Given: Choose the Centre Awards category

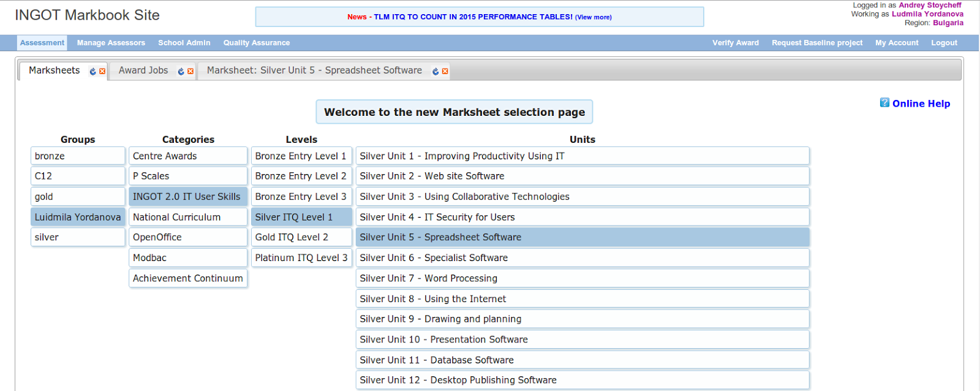Looking at the screenshot, I should point(188,156).
